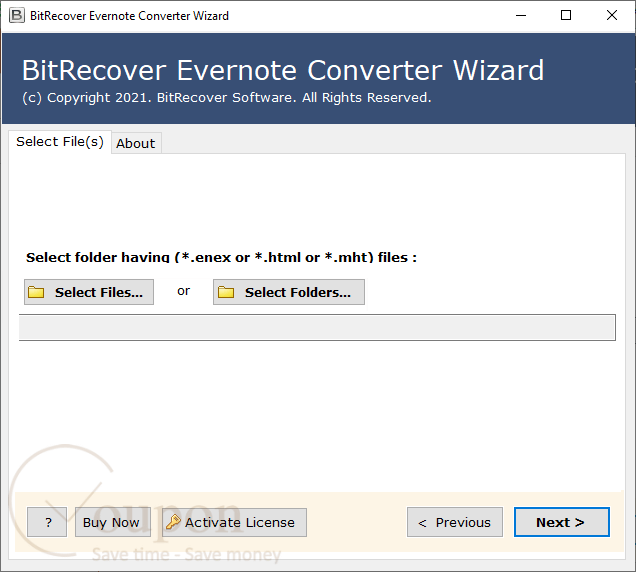Click the Buy Now button
The image size is (636, 572).
coord(113,522)
